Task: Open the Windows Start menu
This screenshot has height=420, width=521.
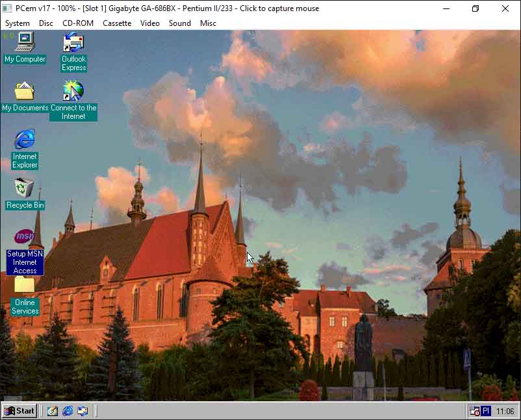Action: click(x=19, y=411)
